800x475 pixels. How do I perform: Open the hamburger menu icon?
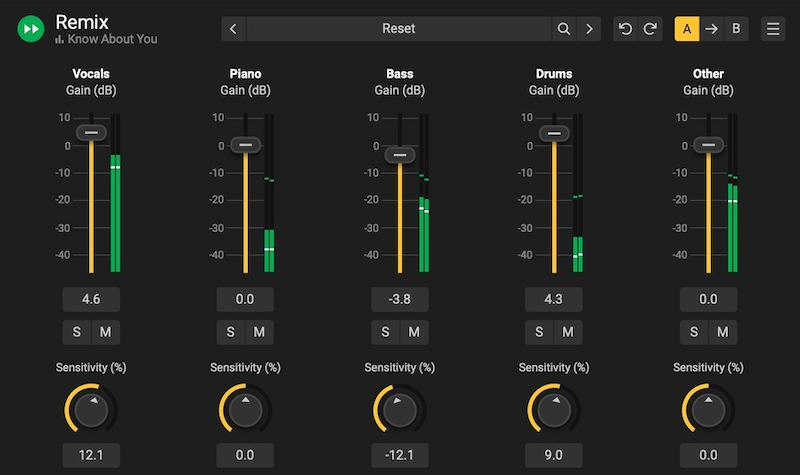[773, 29]
